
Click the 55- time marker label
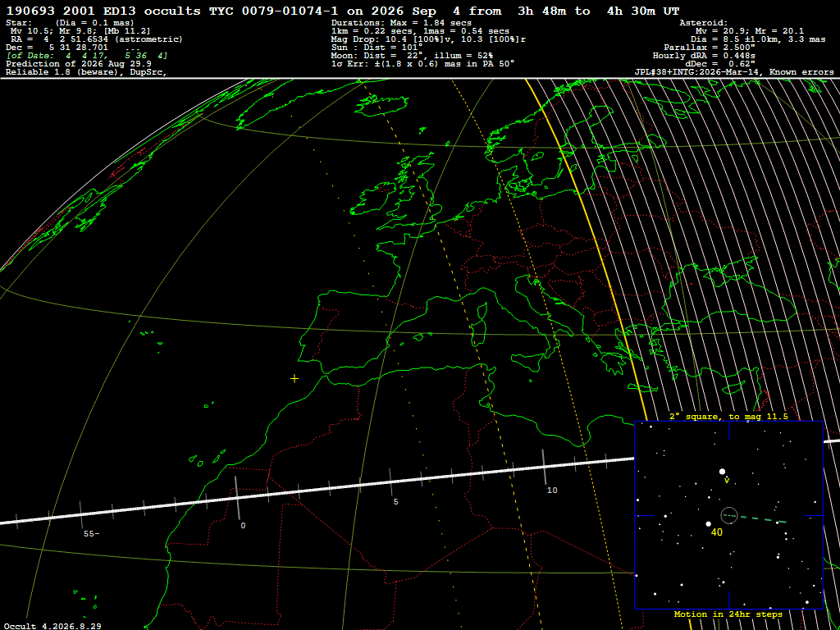[91, 534]
